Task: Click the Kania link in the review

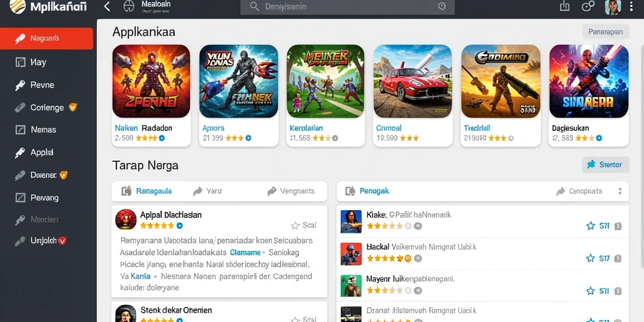Action: tap(140, 276)
